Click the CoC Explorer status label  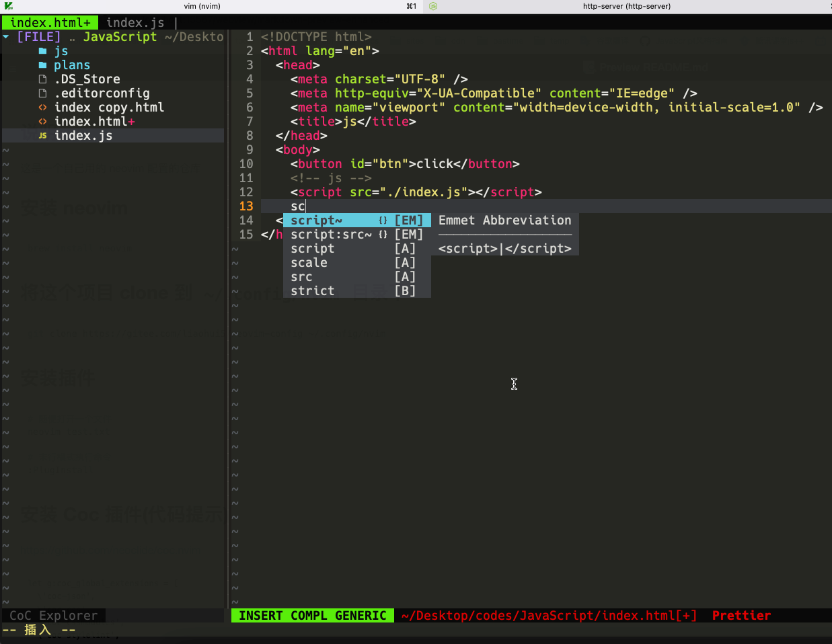(53, 616)
